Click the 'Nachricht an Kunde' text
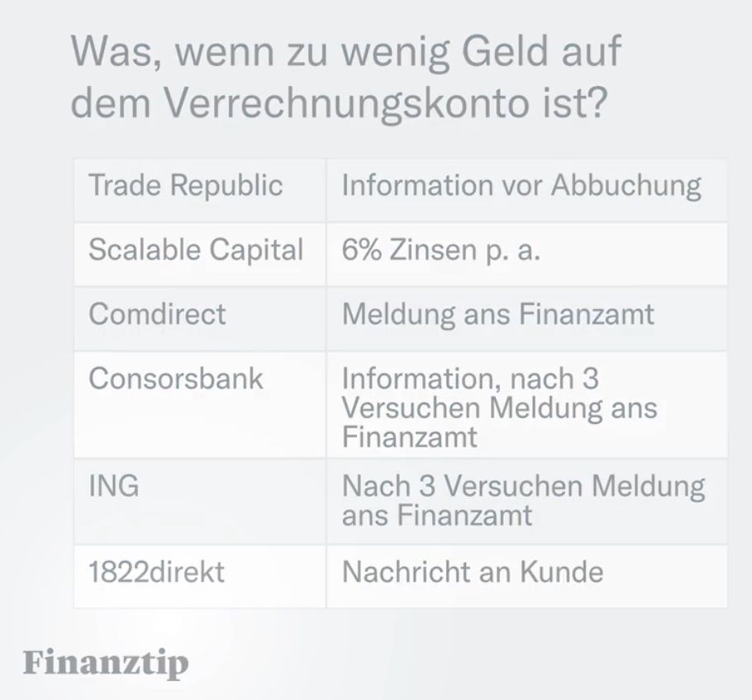 click(472, 572)
